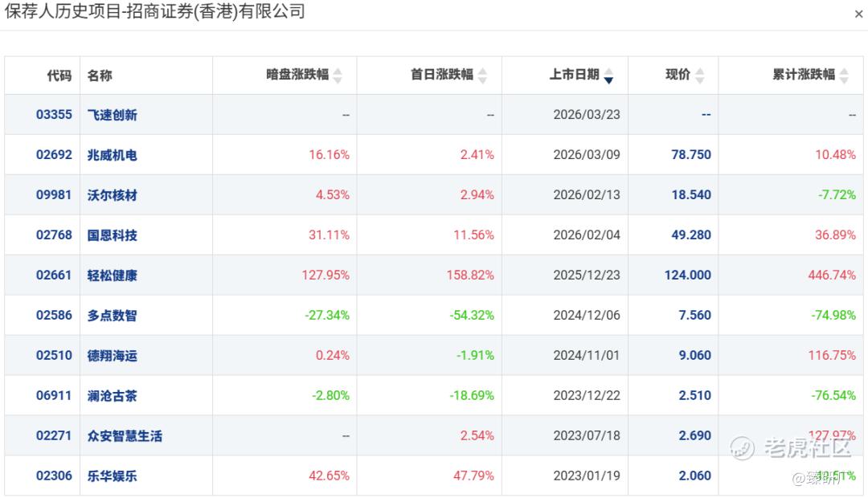Select the 11.56% first-day value
Image resolution: width=868 pixels, height=498 pixels.
click(x=474, y=235)
